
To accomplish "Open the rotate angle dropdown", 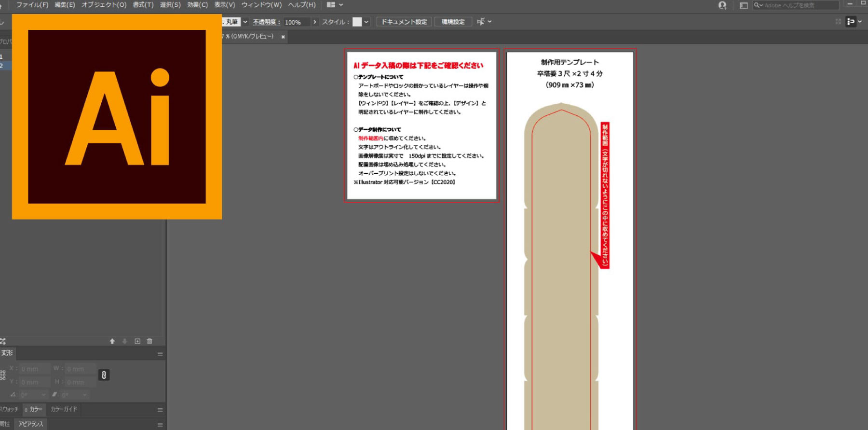I will 44,395.
